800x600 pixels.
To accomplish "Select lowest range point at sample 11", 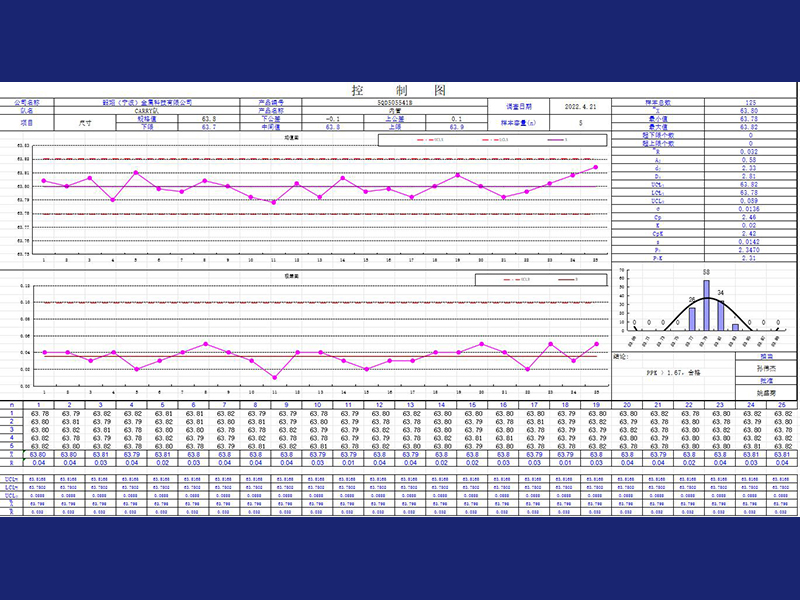I will click(x=274, y=378).
